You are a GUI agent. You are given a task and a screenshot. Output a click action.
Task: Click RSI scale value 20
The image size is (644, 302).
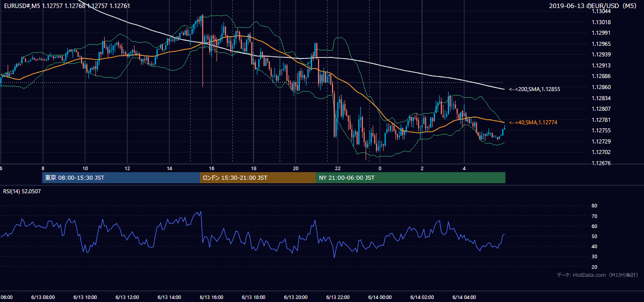[594, 267]
